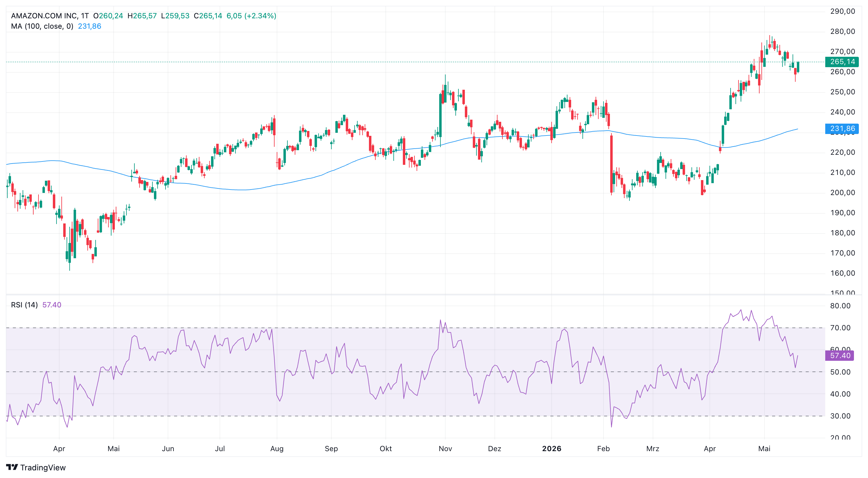Image resolution: width=868 pixels, height=478 pixels.
Task: Click the Aug label on time axis
Action: pos(277,449)
